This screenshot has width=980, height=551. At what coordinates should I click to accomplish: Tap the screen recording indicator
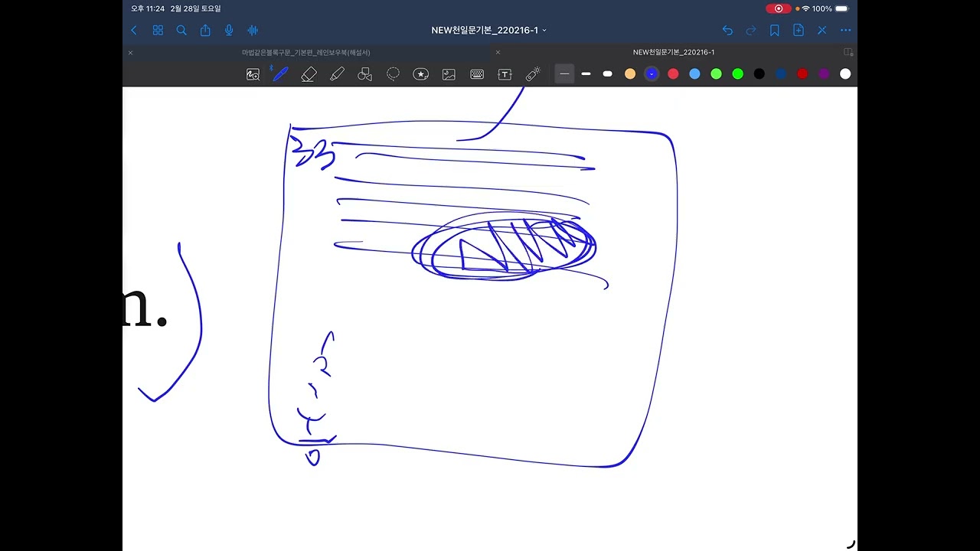779,8
